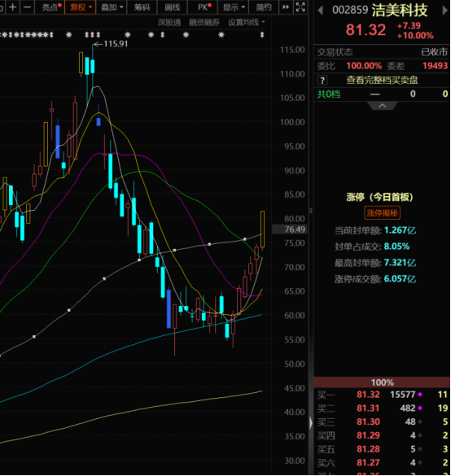Click the 买一 volume 15577
The image size is (451, 476).
pos(403,395)
